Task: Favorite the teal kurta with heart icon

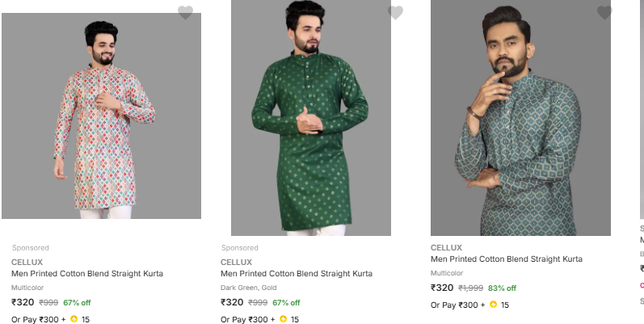Action: [604, 13]
